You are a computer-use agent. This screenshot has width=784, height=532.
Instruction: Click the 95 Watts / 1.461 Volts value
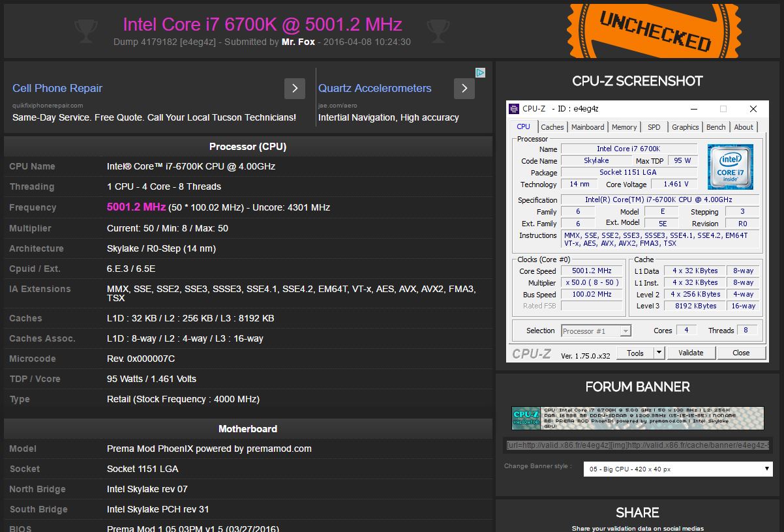click(x=151, y=379)
